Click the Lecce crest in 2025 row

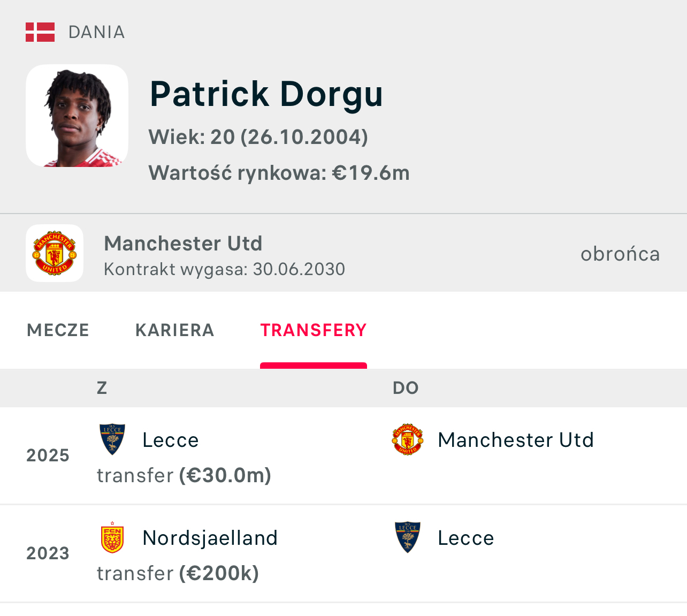tap(112, 439)
